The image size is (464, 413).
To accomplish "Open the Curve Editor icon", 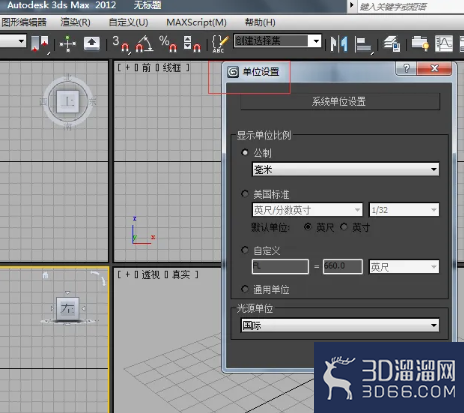I will point(444,44).
